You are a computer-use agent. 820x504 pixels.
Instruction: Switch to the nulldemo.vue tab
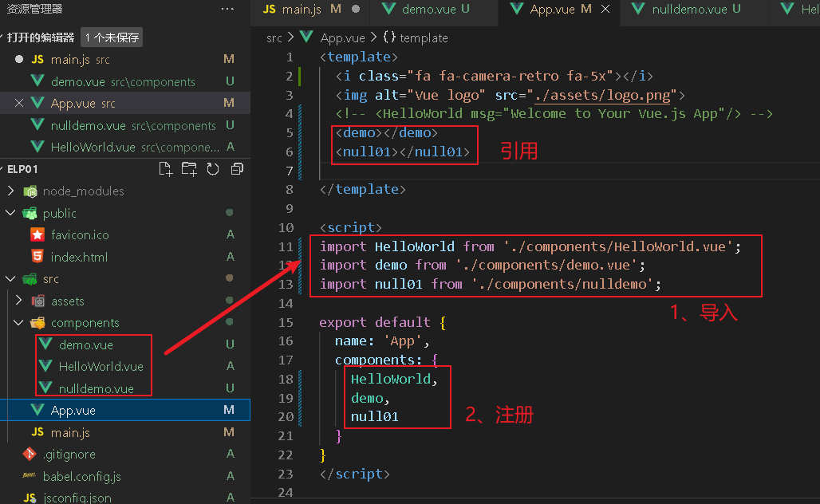click(x=688, y=10)
